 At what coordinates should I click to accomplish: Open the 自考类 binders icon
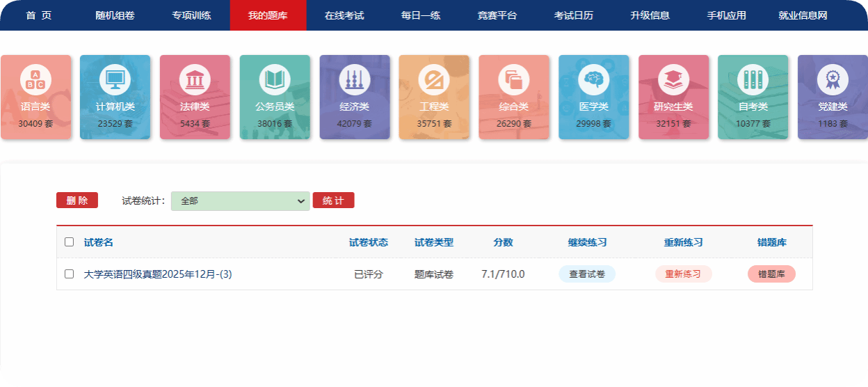753,79
